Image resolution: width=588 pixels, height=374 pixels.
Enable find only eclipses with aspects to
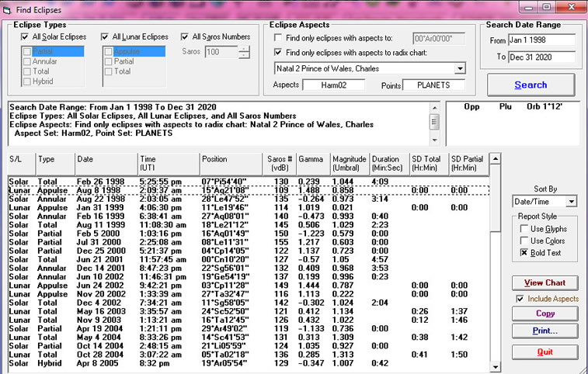pos(278,37)
